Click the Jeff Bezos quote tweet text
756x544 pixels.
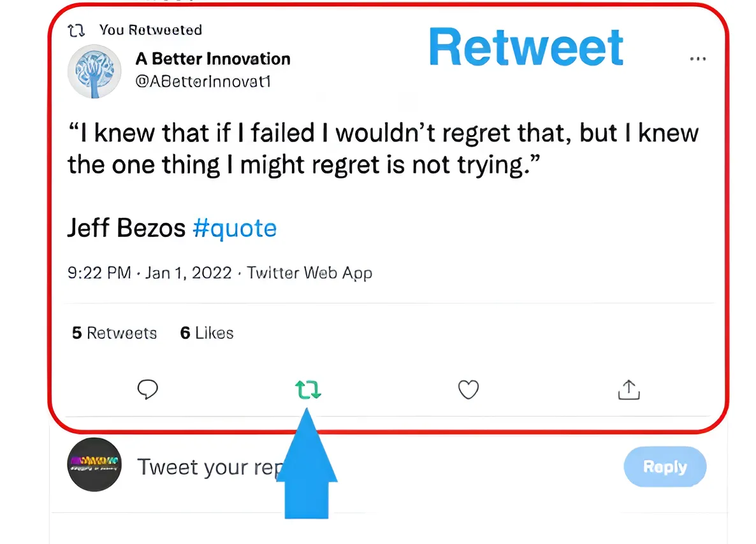(382, 149)
